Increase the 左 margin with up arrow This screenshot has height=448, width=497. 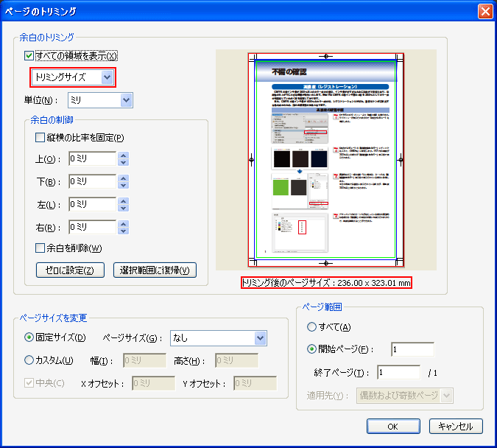click(x=124, y=201)
